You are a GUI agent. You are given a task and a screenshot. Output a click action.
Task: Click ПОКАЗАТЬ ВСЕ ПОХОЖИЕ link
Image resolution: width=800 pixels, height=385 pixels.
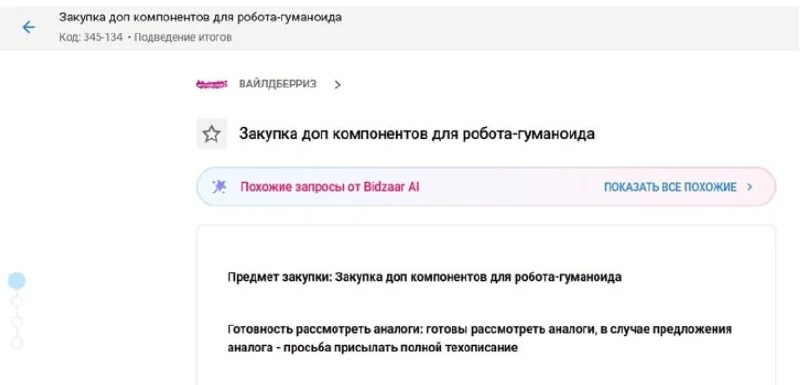point(670,187)
